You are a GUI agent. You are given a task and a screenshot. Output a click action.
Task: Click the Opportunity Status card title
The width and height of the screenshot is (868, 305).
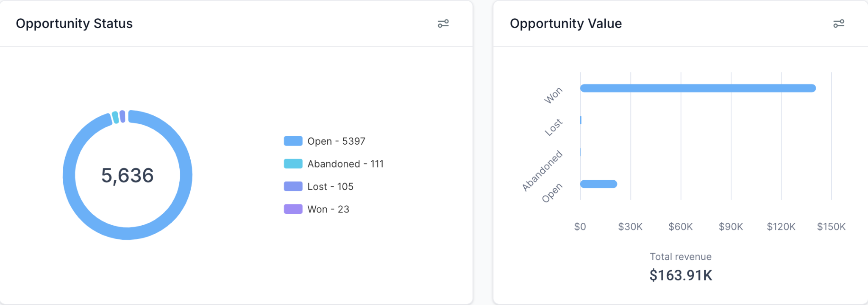click(x=75, y=24)
